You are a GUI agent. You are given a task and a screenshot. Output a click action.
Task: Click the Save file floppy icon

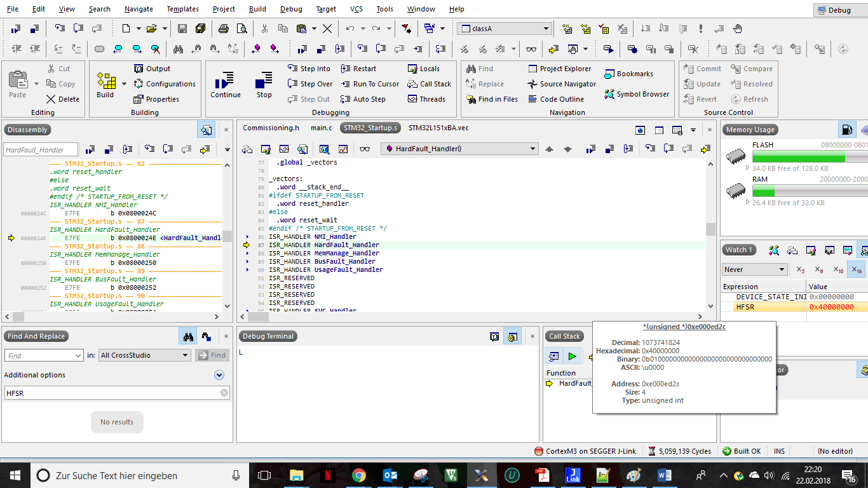coord(182,29)
